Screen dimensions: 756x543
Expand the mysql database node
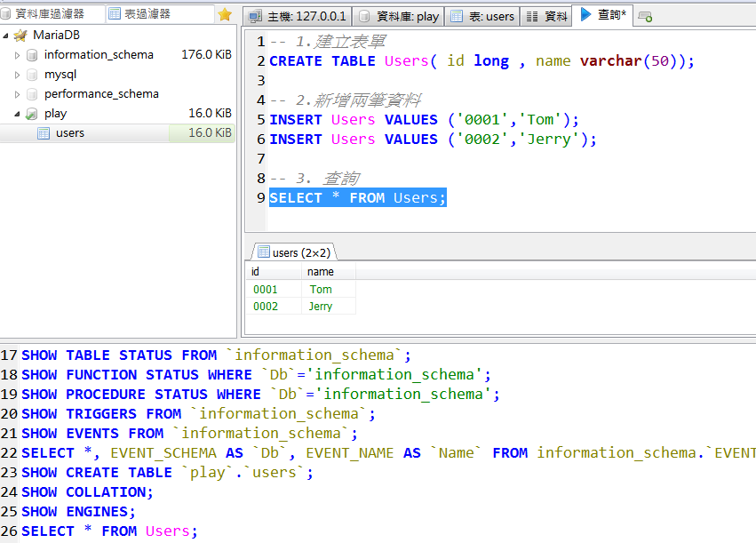click(17, 75)
